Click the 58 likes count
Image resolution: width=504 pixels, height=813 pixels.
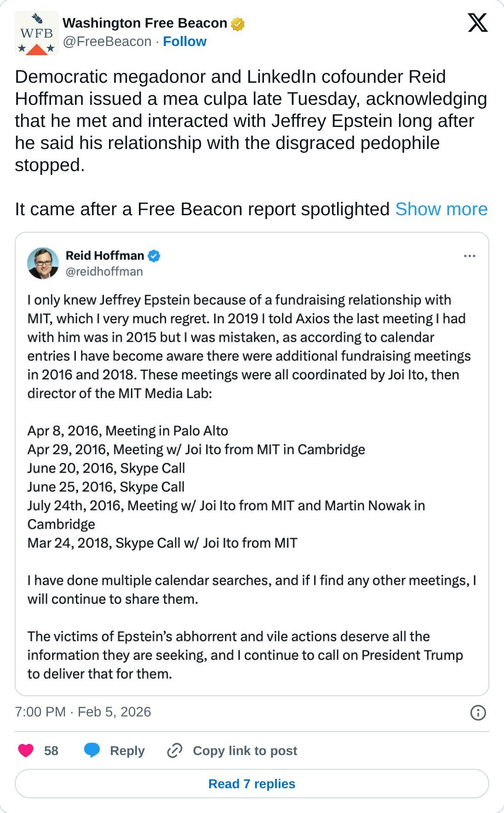point(51,750)
